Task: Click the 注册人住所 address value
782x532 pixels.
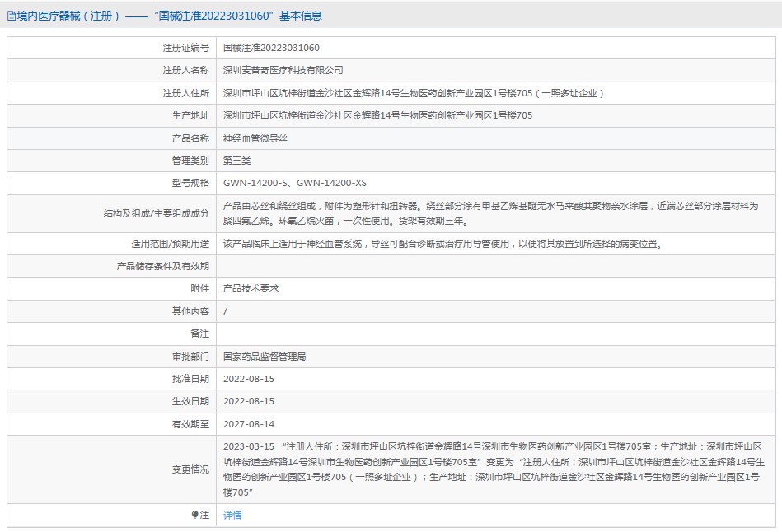Action: point(414,93)
